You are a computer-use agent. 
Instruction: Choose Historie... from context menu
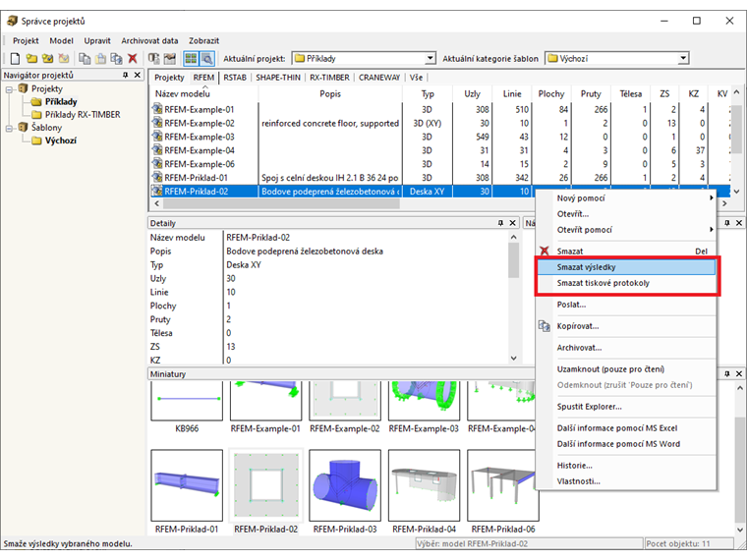pyautogui.click(x=626, y=466)
